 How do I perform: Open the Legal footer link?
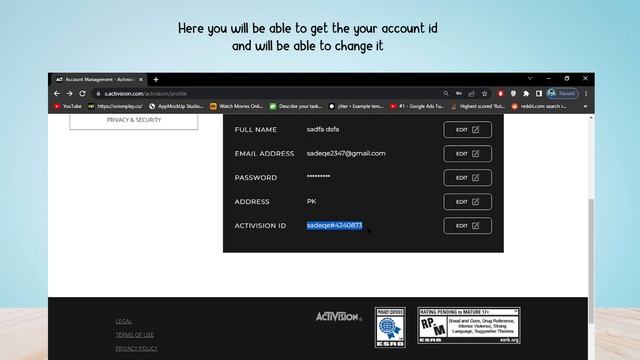(x=124, y=321)
